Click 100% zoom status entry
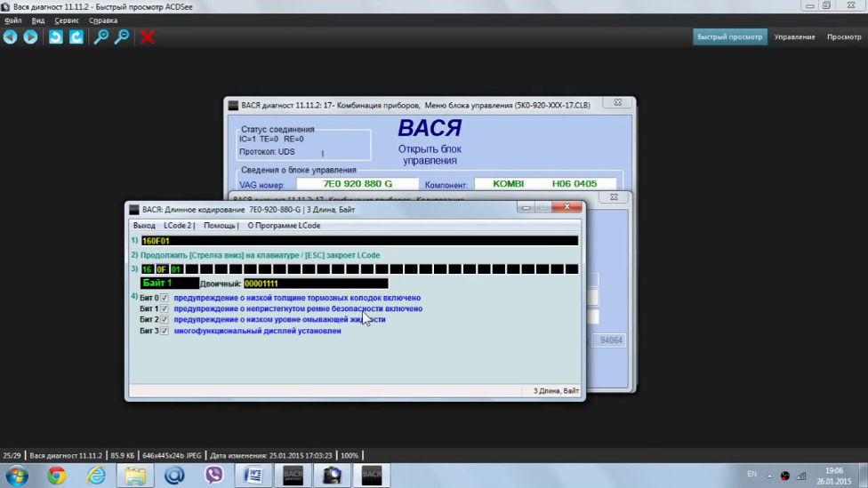Image resolution: width=868 pixels, height=488 pixels. pyautogui.click(x=350, y=455)
